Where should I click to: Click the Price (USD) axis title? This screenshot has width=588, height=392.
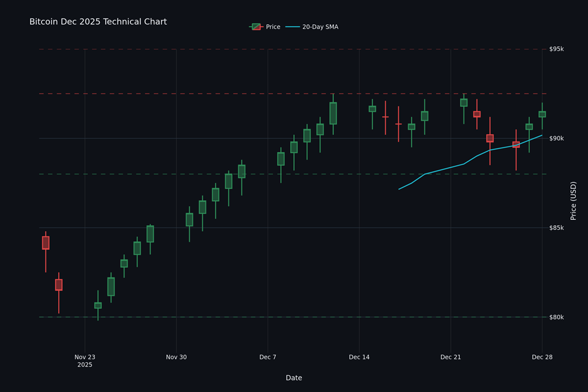pos(573,201)
